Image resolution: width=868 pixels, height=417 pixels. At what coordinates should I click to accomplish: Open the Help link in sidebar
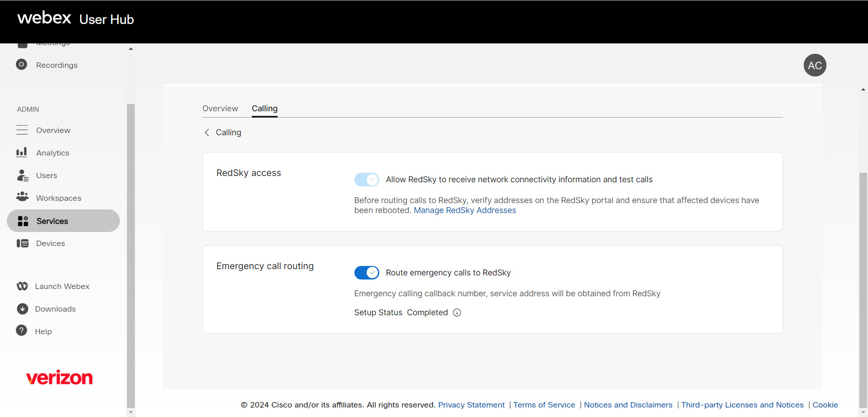[43, 332]
